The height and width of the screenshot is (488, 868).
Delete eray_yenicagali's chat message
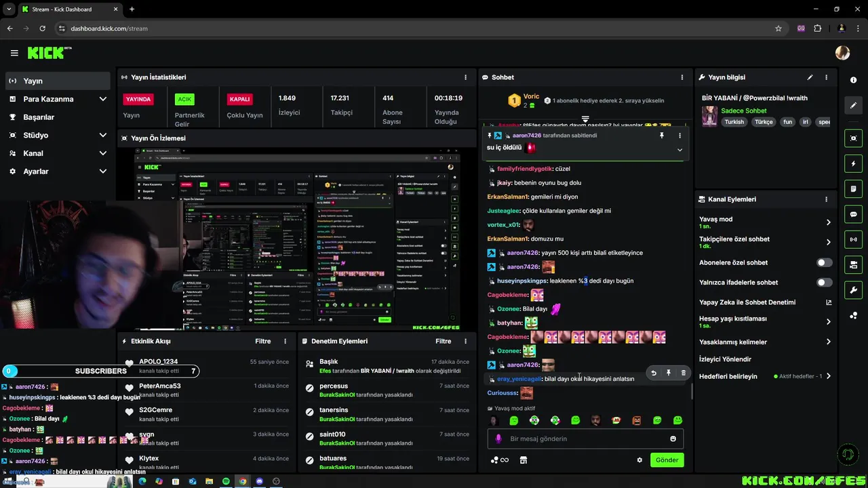click(x=683, y=373)
